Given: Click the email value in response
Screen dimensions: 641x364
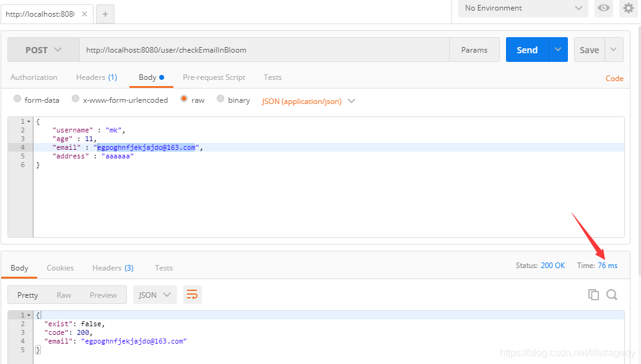Looking at the screenshot, I should pyautogui.click(x=134, y=341).
